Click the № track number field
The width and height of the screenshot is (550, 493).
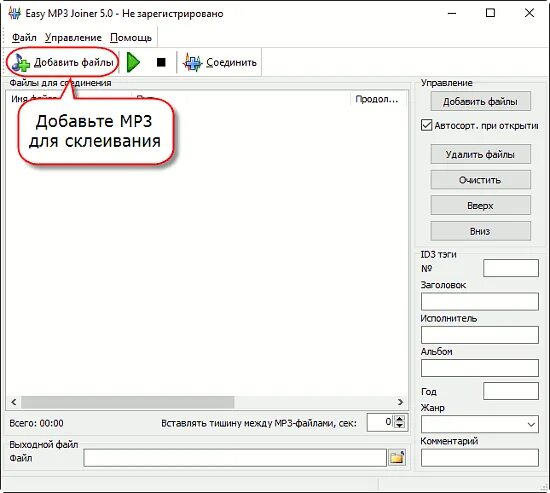pyautogui.click(x=511, y=268)
